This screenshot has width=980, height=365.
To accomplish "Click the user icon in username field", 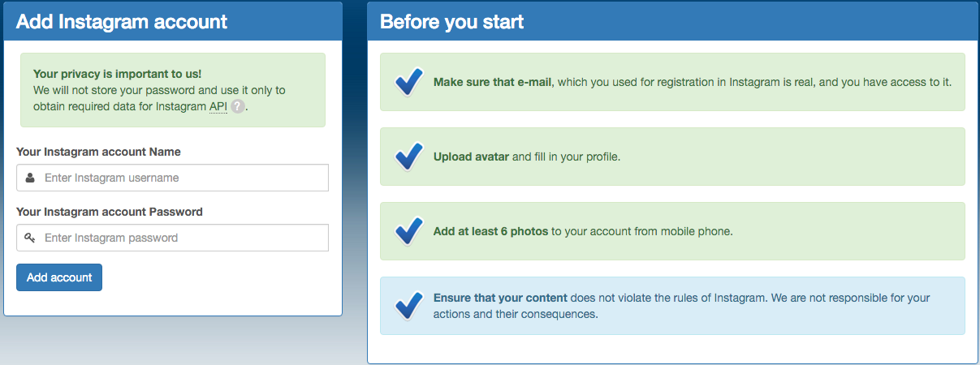I will click(30, 178).
